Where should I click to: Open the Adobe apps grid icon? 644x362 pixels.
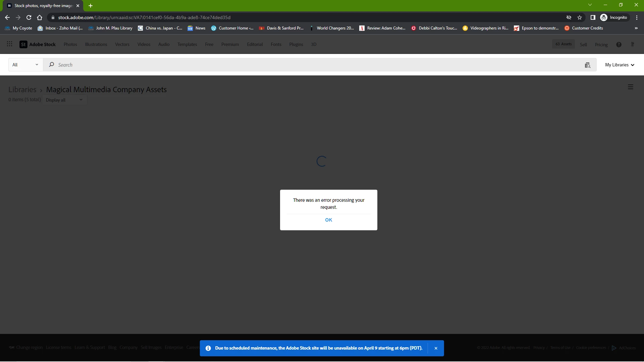click(x=9, y=44)
